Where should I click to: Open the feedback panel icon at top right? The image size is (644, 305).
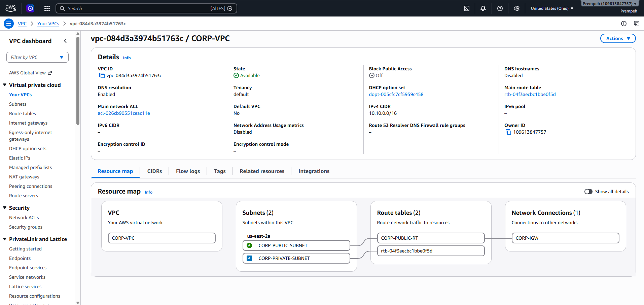pyautogui.click(x=637, y=24)
